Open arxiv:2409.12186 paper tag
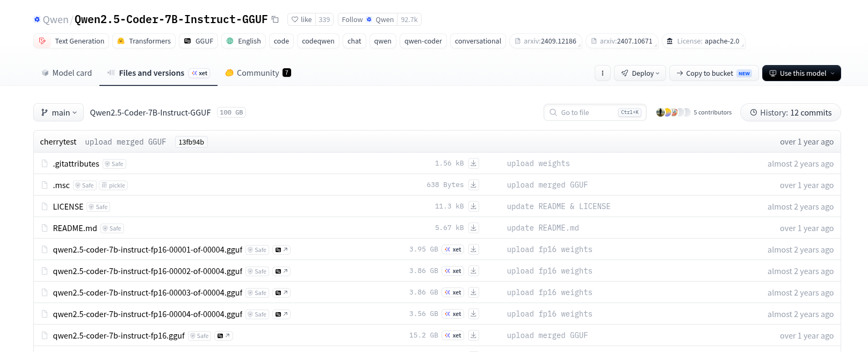868x352 pixels. coord(546,41)
